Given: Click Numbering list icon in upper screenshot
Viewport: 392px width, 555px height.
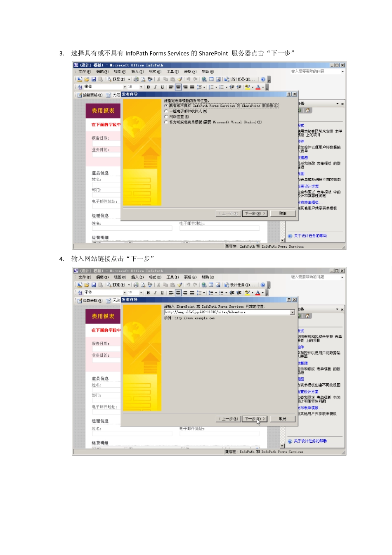Looking at the screenshot, I should point(211,87).
